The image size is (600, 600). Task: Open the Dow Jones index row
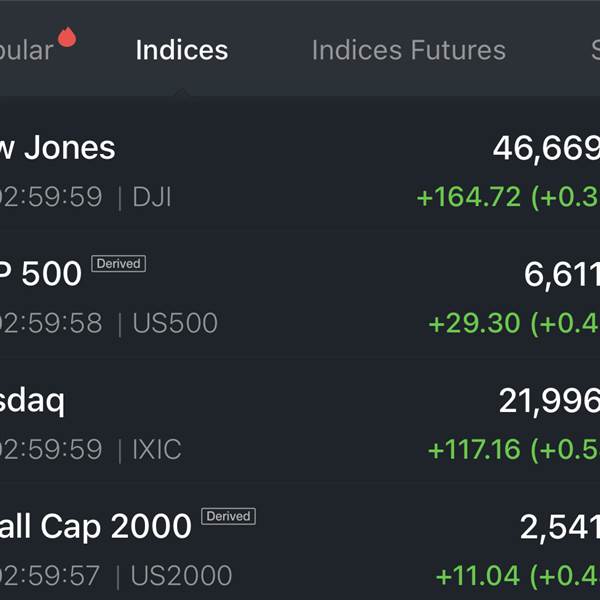(x=58, y=148)
